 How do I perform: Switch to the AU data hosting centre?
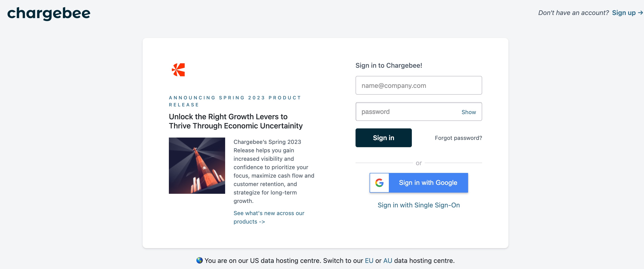coord(387,261)
